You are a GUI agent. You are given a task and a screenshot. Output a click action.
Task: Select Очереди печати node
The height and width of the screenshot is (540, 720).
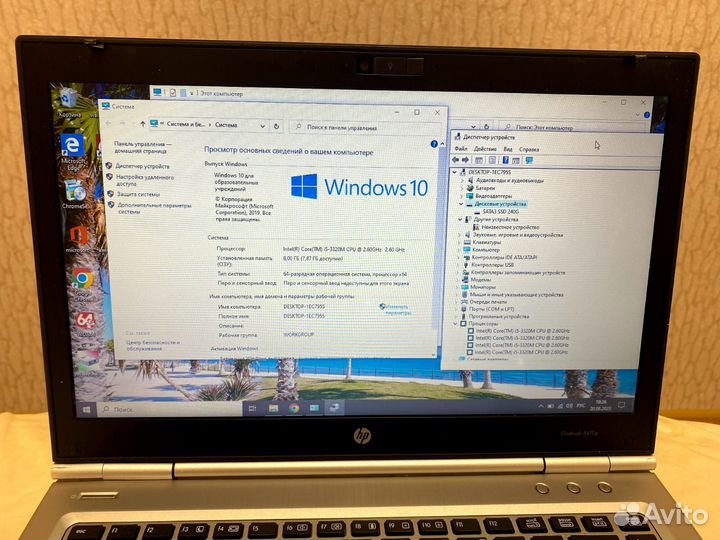pos(488,302)
